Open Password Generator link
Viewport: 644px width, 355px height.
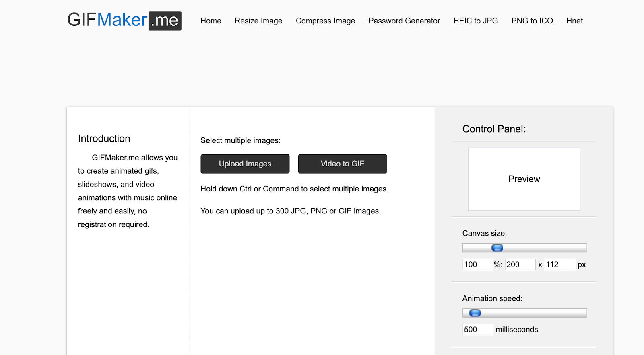(x=404, y=21)
